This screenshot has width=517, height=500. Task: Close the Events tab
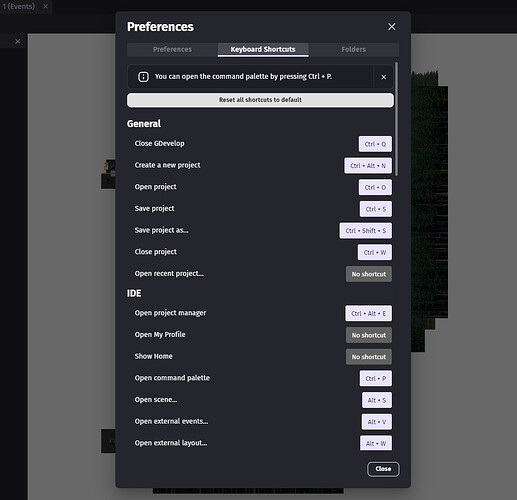(x=46, y=6)
